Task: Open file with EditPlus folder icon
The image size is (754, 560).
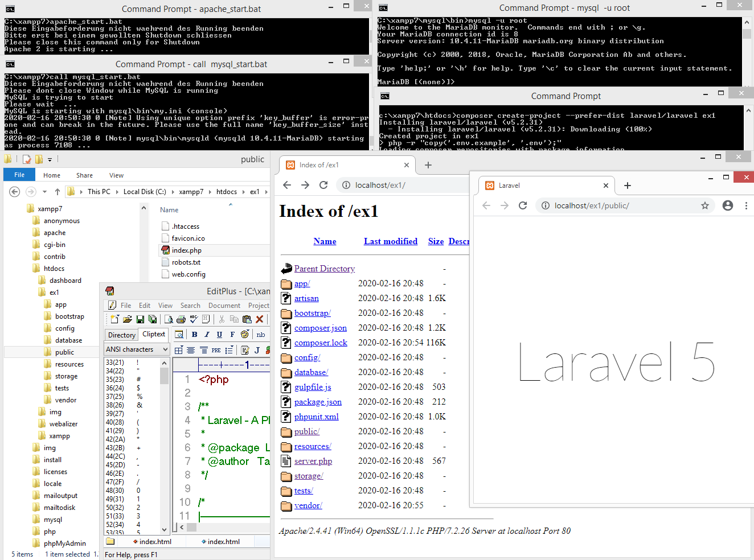Action: 128,319
